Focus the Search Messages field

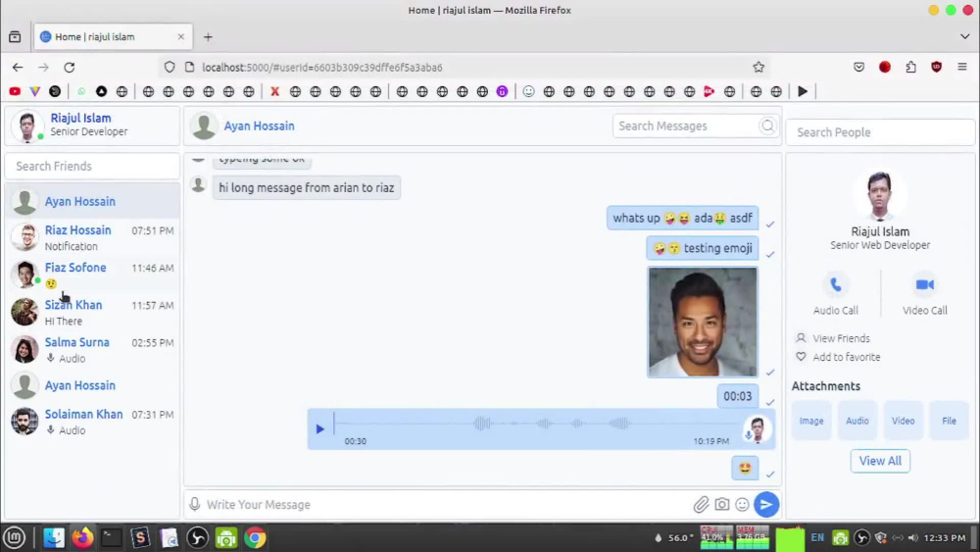[686, 126]
